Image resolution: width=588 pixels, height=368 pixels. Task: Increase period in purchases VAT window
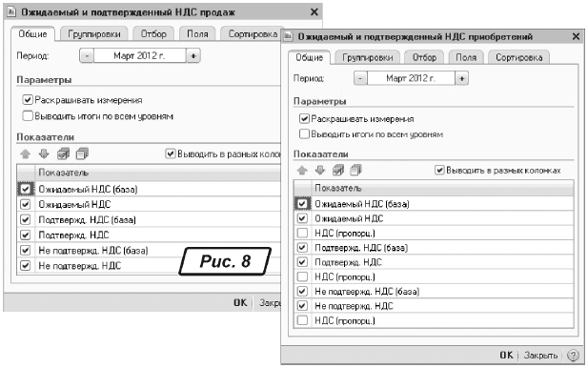(461, 78)
